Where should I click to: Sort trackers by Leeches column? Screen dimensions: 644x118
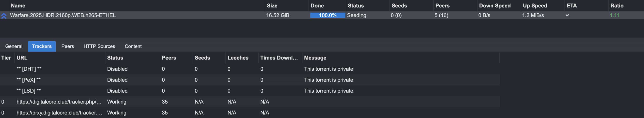click(238, 58)
